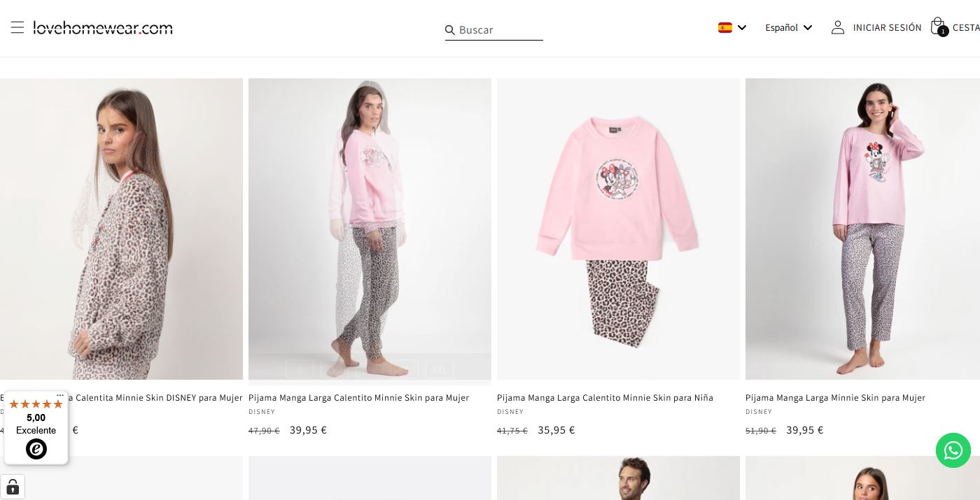Screen dimensions: 980x500
Task: Open the Español language dropdown
Action: (788, 27)
